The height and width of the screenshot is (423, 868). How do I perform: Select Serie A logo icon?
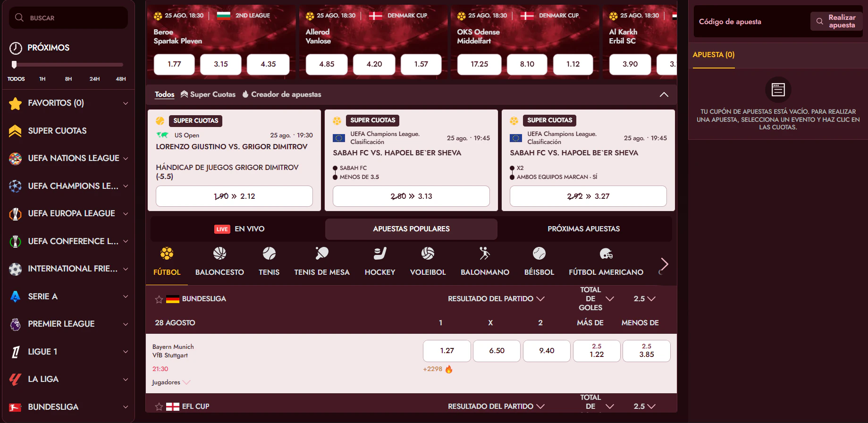pyautogui.click(x=15, y=296)
